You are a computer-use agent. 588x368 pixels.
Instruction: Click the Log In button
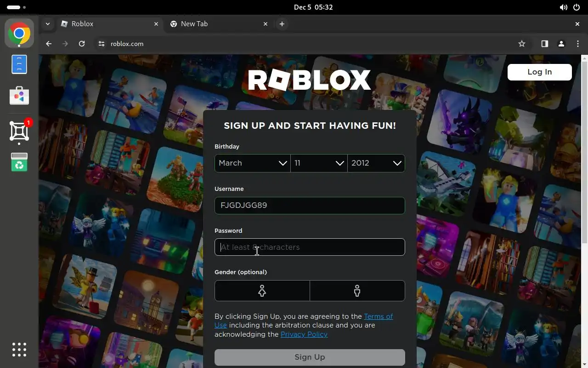pos(540,72)
